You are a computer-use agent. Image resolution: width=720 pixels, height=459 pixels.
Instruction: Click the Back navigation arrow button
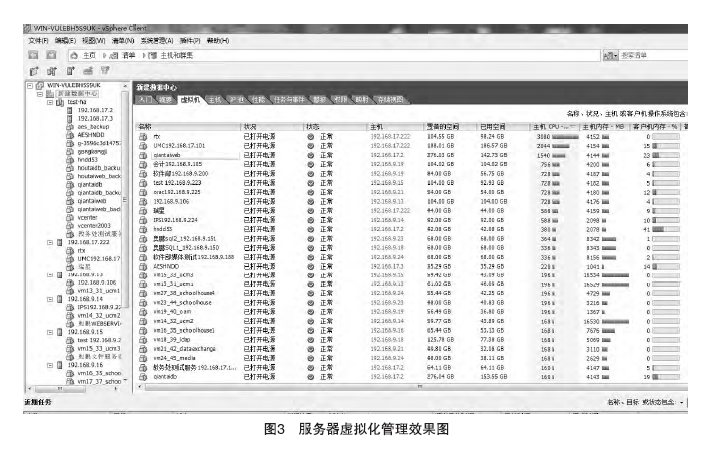(x=33, y=55)
